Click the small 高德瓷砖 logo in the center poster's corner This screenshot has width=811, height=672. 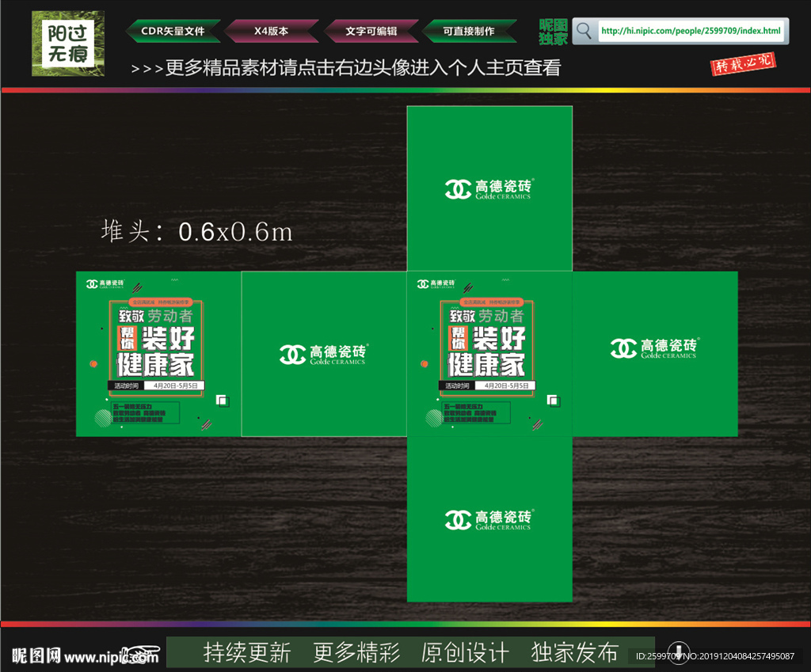click(x=436, y=284)
